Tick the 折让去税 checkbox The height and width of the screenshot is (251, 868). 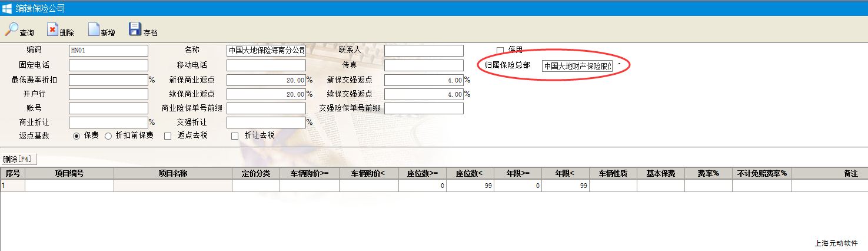pyautogui.click(x=235, y=136)
